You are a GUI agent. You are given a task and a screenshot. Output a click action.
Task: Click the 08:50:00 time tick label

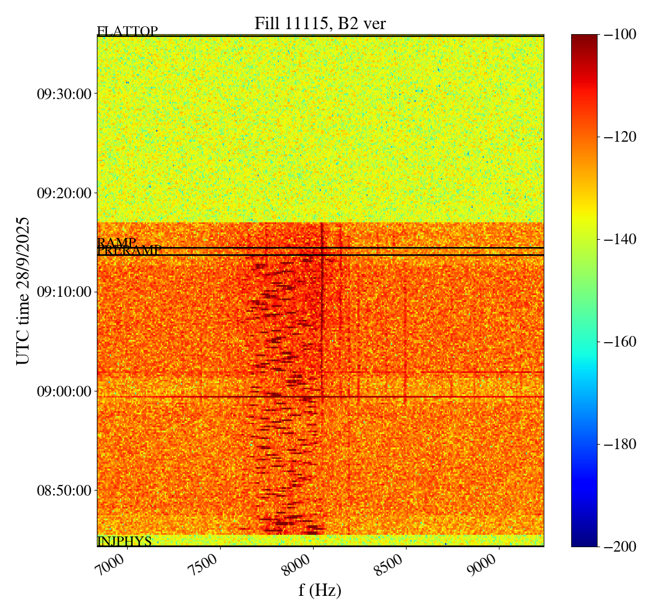[64, 490]
